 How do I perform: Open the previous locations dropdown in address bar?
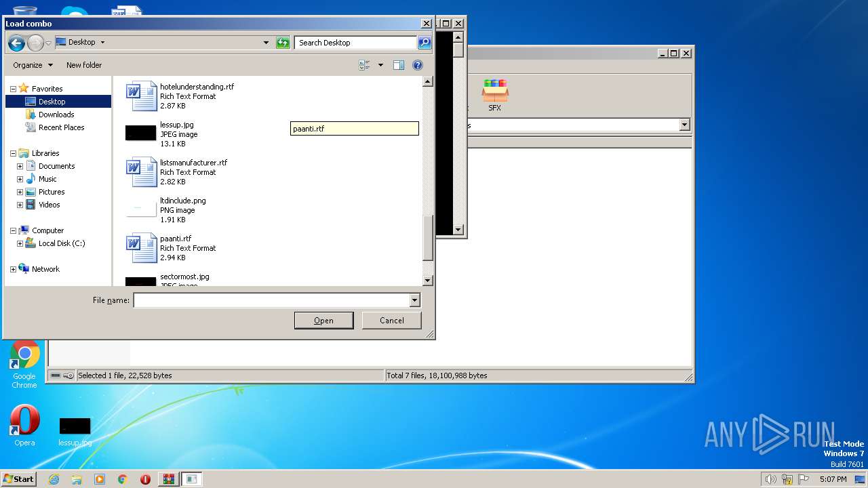(x=266, y=43)
